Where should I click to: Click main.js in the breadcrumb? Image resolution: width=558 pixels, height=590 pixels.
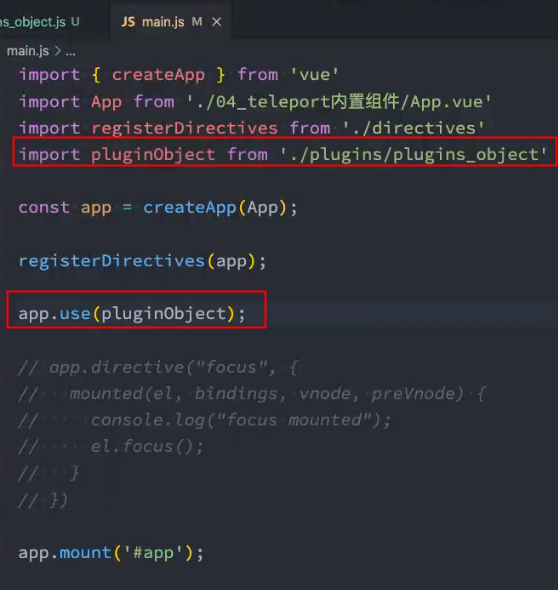tap(28, 51)
